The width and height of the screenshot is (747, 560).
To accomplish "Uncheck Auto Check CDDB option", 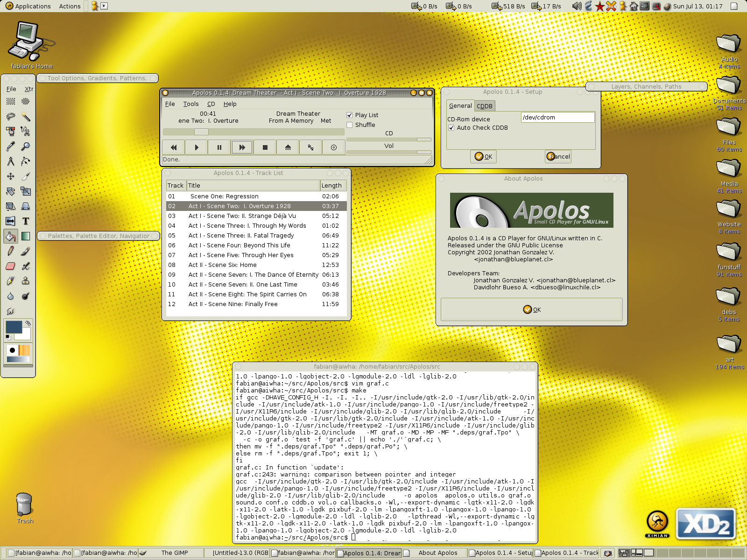I will tap(451, 128).
